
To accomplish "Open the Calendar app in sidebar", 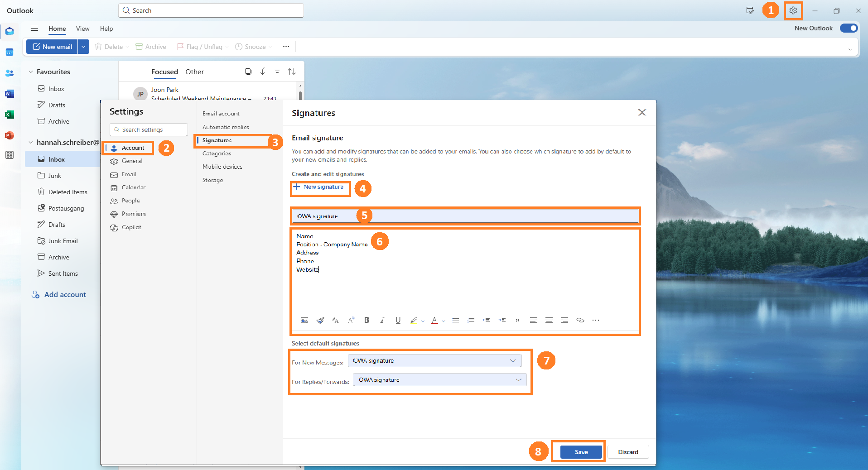I will pyautogui.click(x=10, y=52).
